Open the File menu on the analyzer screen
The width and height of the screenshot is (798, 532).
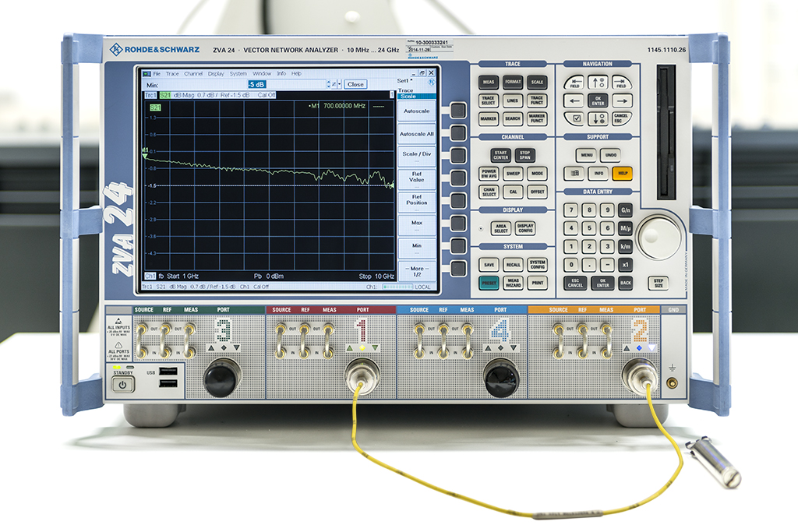(157, 74)
